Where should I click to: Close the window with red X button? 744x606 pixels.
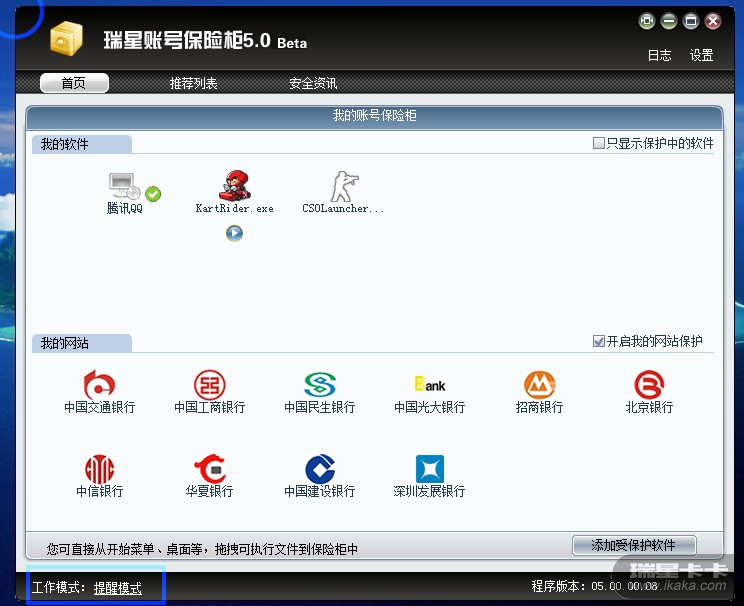pos(712,21)
